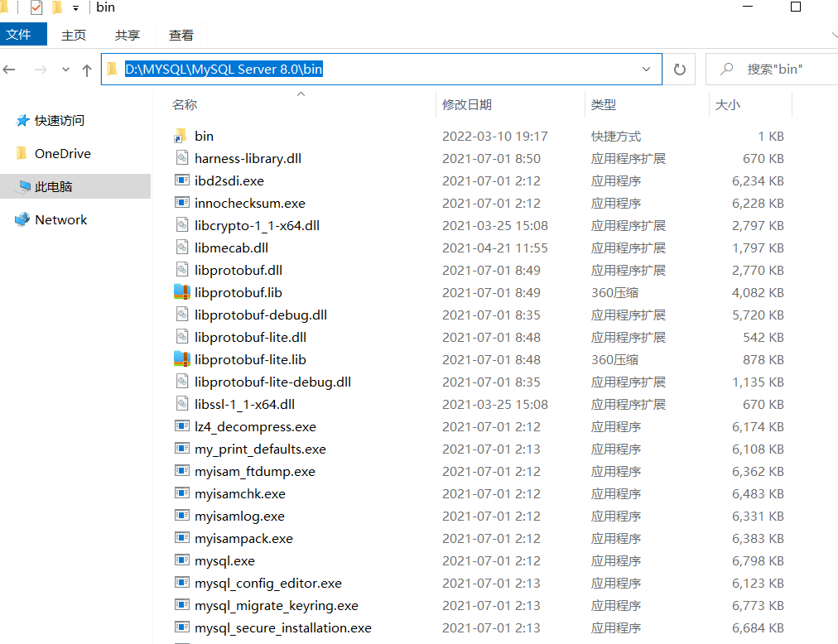Select 快速访问 in the navigation pane
Image resolution: width=838 pixels, height=644 pixels.
[x=60, y=121]
